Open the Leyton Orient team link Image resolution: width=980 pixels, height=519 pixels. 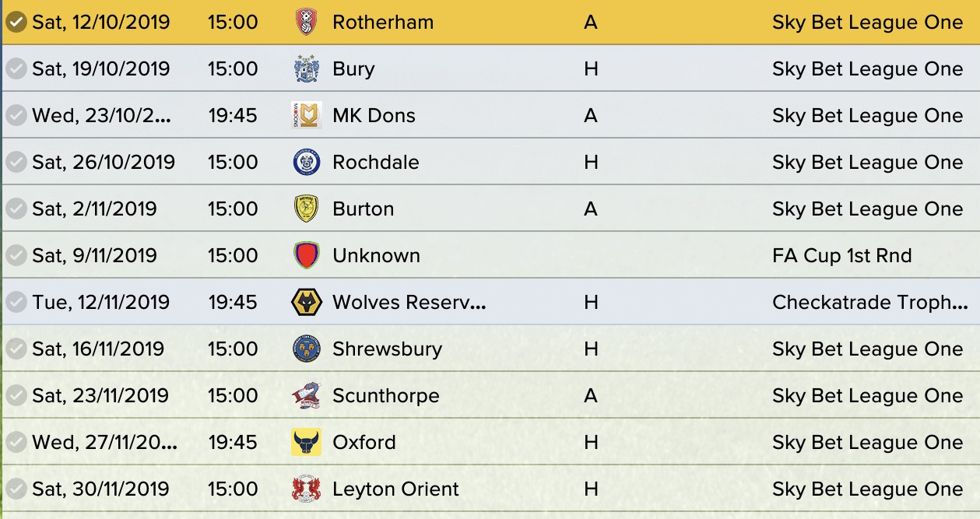[395, 489]
